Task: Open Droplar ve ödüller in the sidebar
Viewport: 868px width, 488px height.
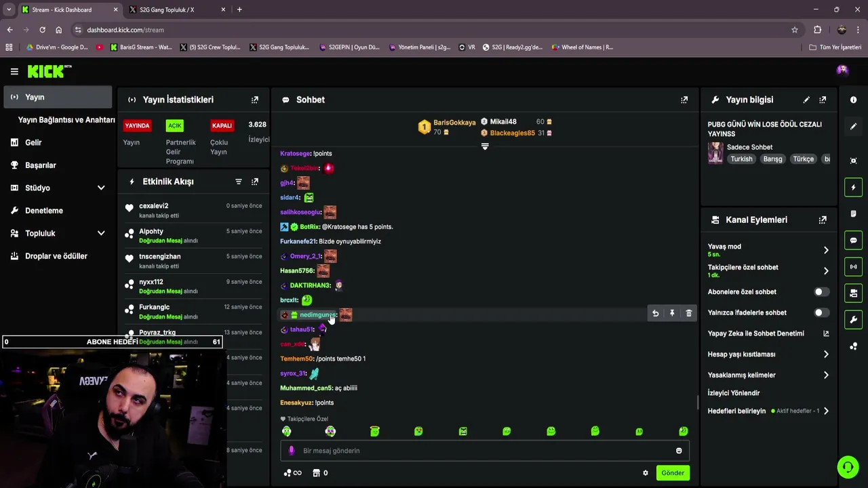Action: [58, 256]
